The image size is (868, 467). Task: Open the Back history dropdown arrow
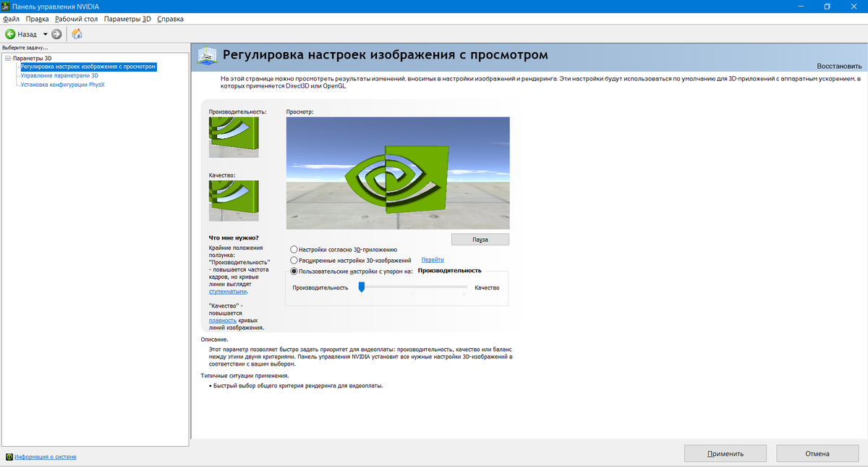point(45,34)
